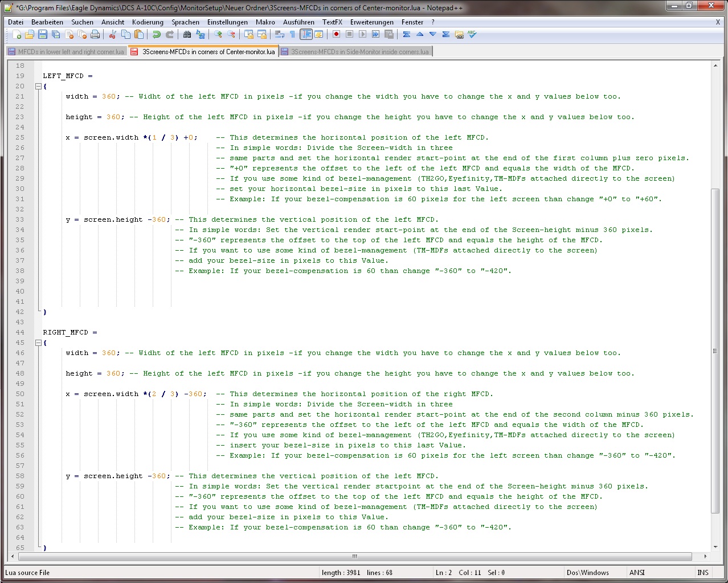Open the Ansicht menu
Viewport: 728px width, 583px height.
[113, 22]
